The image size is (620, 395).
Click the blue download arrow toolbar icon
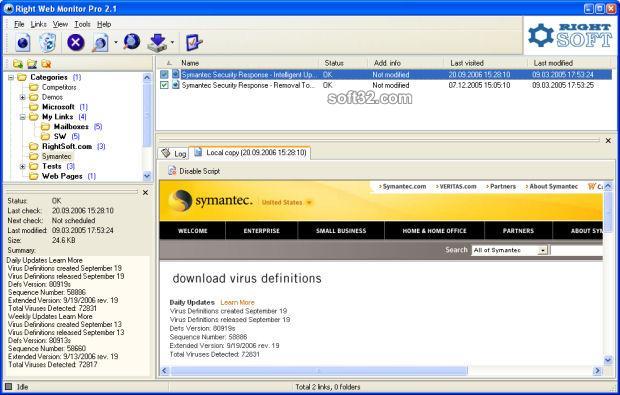click(x=157, y=42)
